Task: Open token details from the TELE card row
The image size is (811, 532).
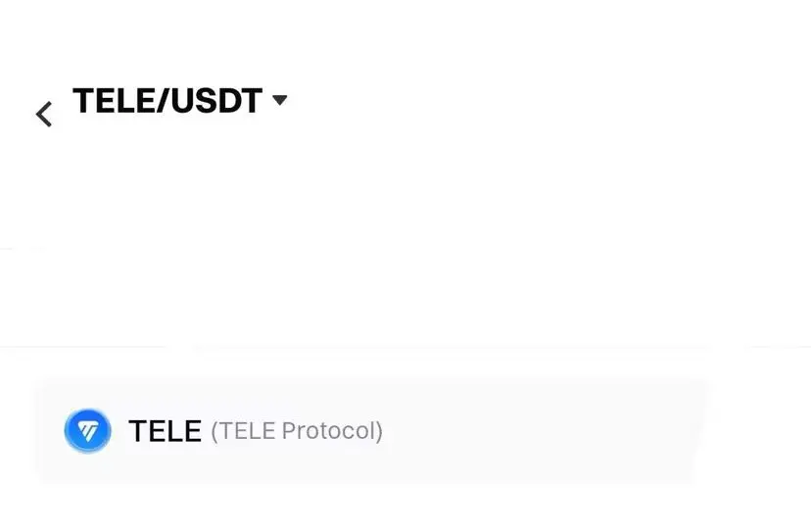Action: coord(371,430)
